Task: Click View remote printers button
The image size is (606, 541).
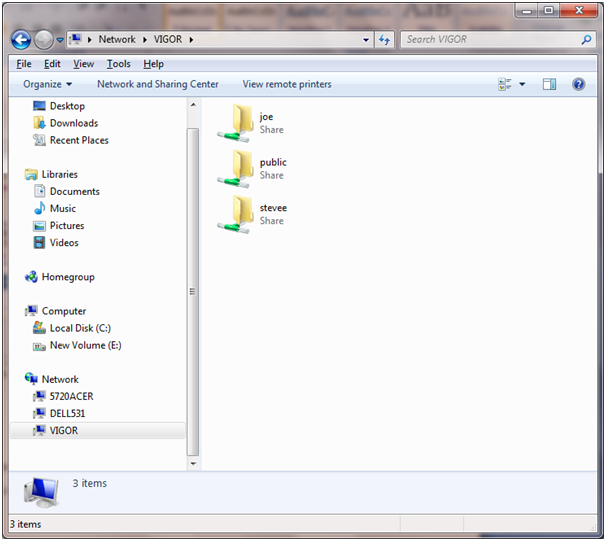Action: tap(287, 85)
